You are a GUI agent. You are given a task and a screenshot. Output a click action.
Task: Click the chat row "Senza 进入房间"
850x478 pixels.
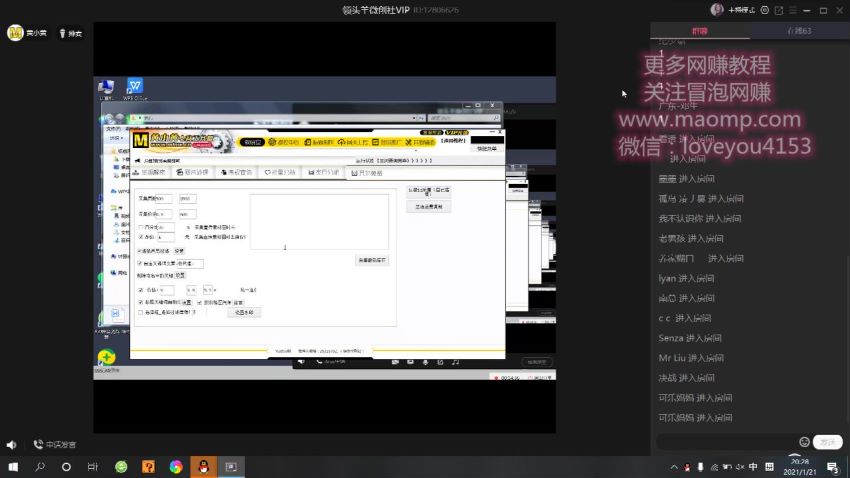click(690, 338)
